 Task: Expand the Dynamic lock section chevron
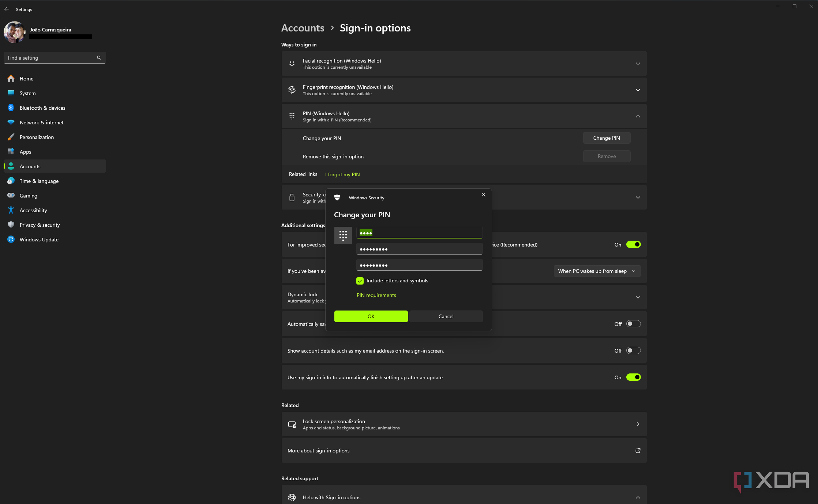638,297
